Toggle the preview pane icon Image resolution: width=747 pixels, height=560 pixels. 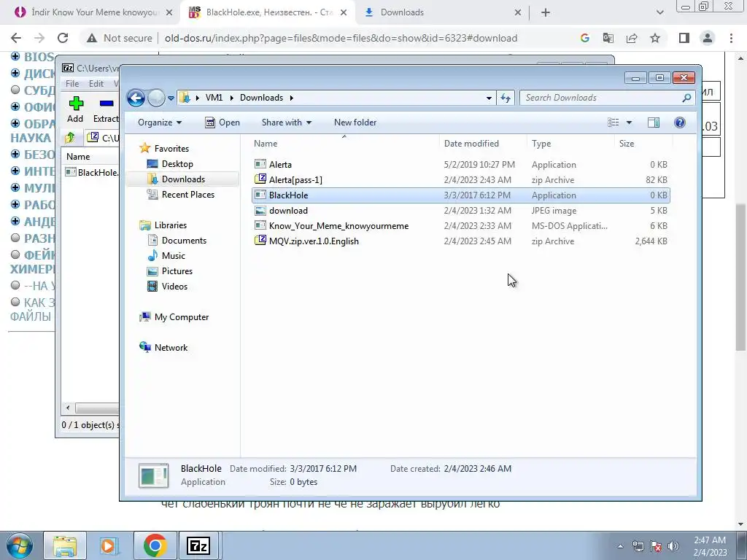pos(654,122)
